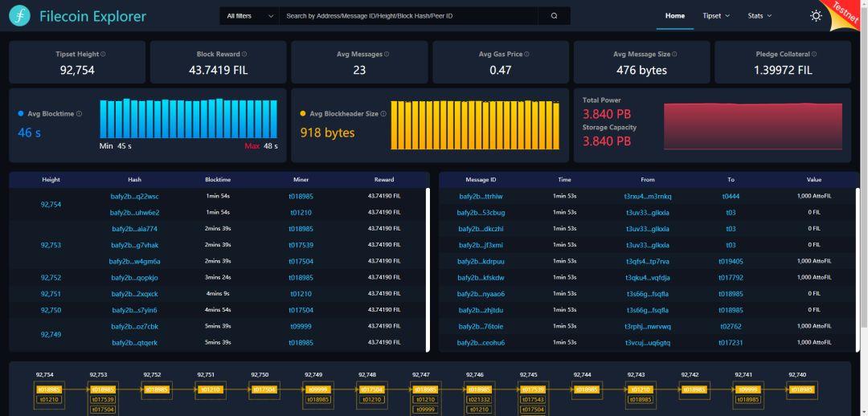The width and height of the screenshot is (868, 416).
Task: Show info icon for Avg Blocktime
Action: 79,114
